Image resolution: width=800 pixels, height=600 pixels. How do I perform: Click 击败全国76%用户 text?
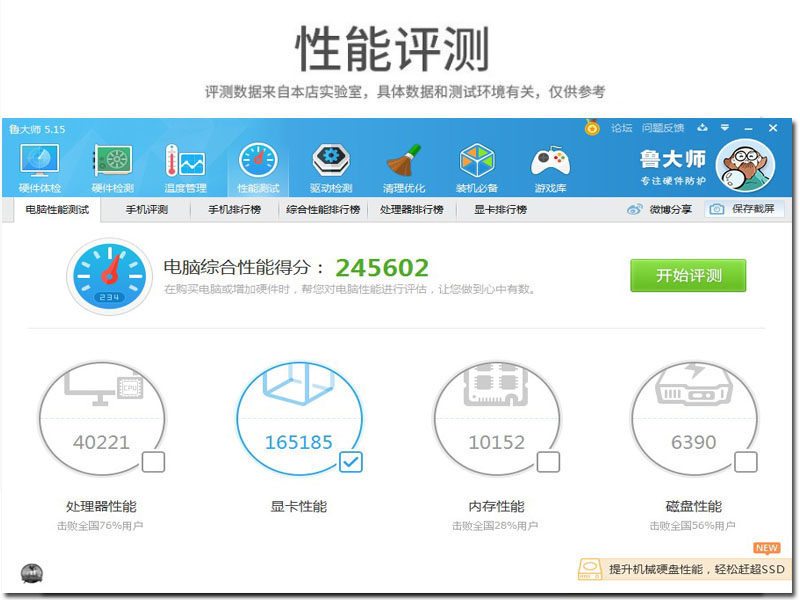tap(100, 526)
